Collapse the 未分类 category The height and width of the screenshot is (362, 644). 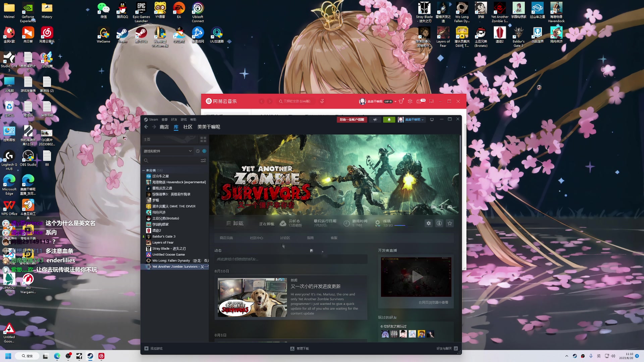click(x=144, y=170)
